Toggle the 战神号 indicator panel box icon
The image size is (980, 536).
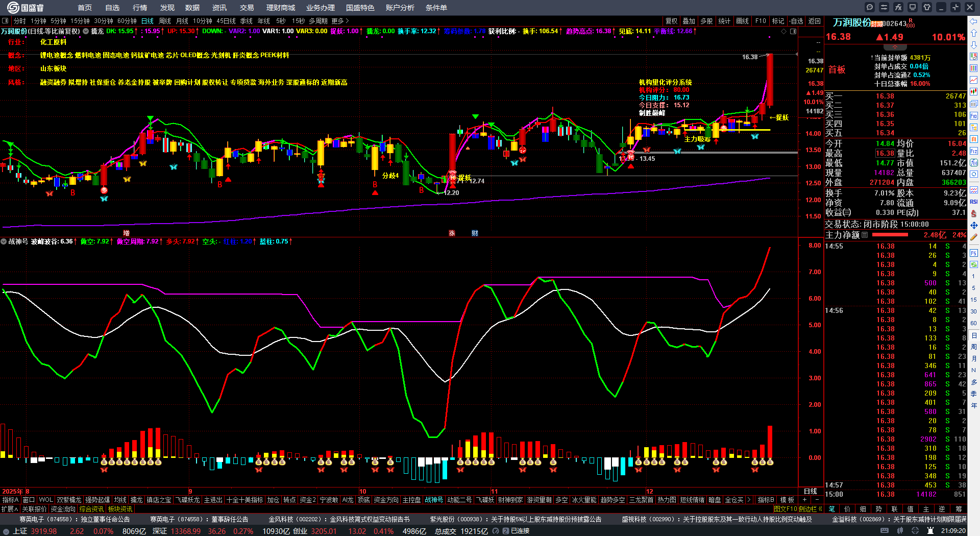(4, 241)
